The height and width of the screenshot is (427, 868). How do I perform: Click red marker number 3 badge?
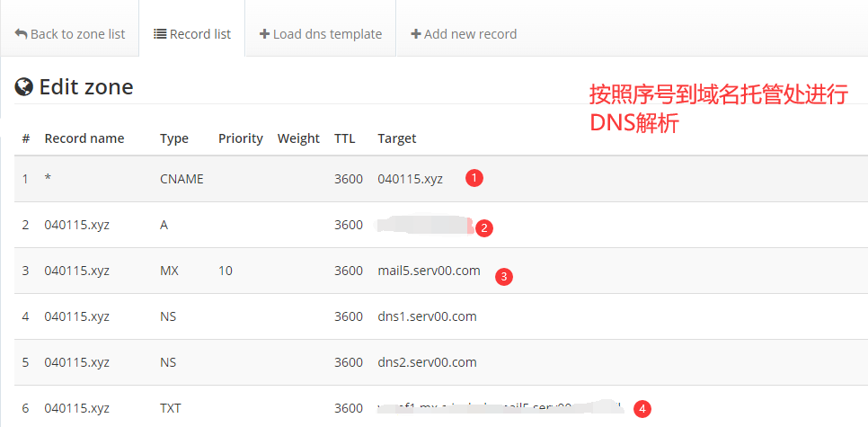click(x=504, y=277)
